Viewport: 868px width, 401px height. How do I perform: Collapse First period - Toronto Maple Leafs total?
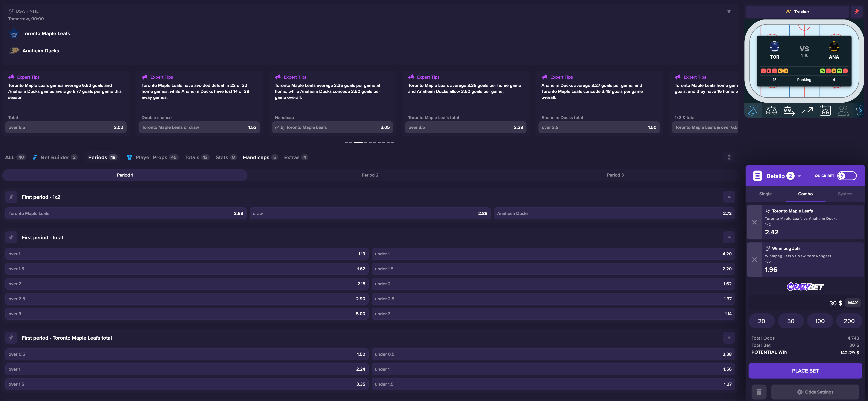(x=729, y=338)
